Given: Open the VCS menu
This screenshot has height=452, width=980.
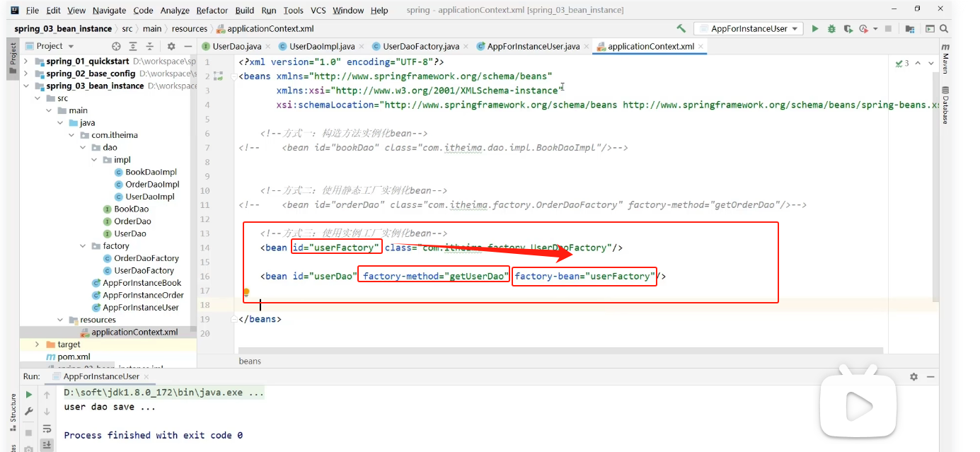Looking at the screenshot, I should click(318, 10).
